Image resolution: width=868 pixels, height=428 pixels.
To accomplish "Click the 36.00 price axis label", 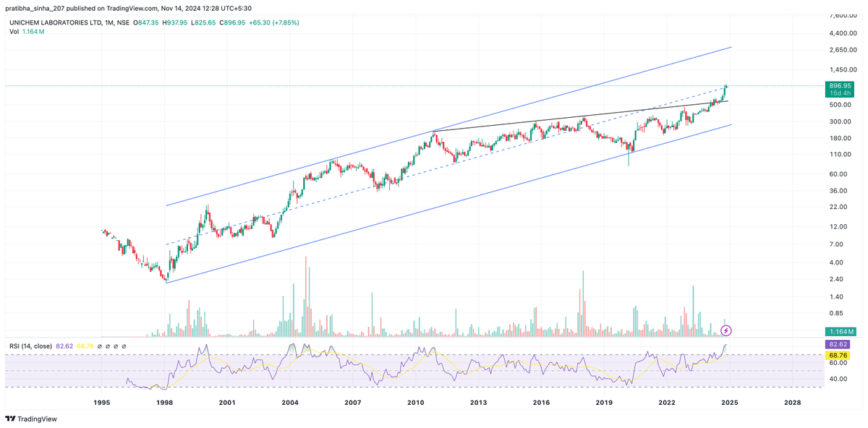I will click(838, 191).
